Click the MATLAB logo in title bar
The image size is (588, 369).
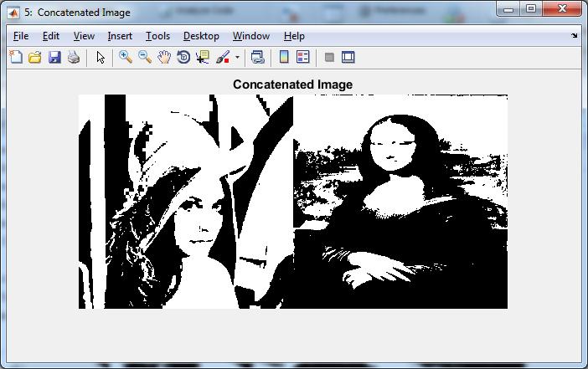pyautogui.click(x=13, y=13)
